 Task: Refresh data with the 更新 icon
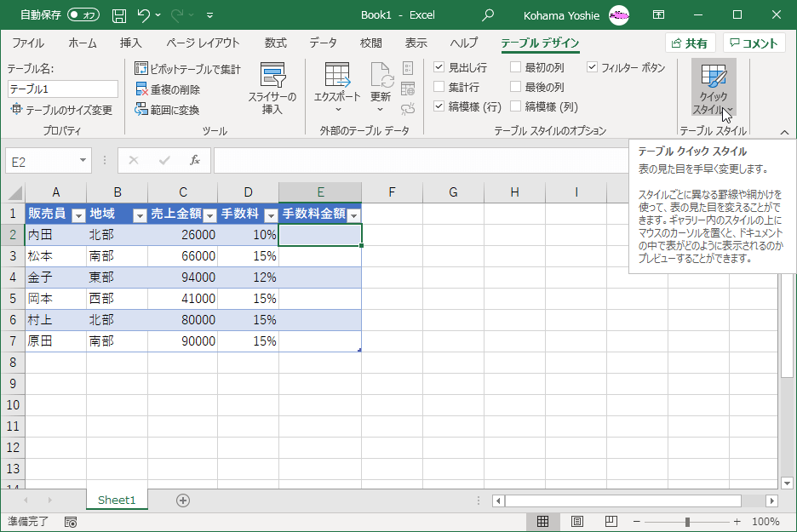(380, 85)
